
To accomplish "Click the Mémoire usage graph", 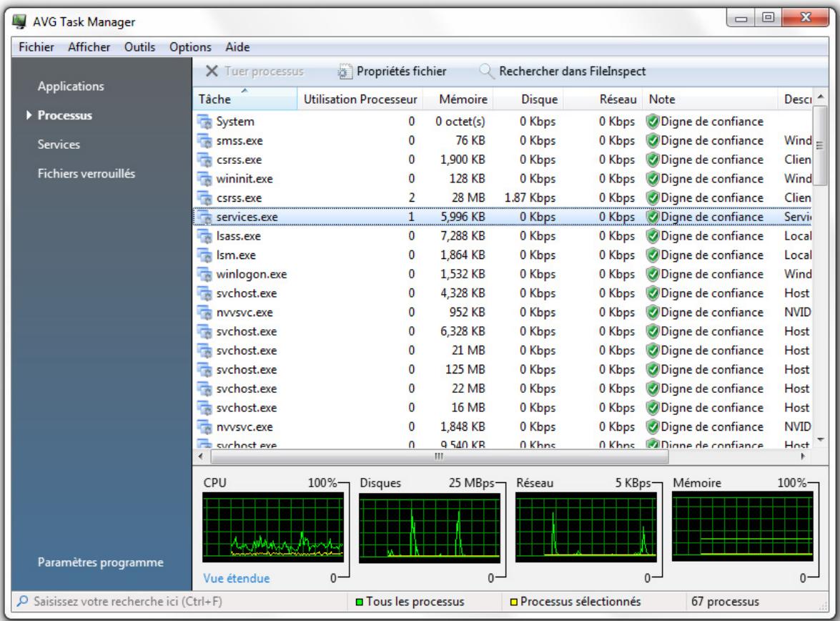I will point(743,528).
